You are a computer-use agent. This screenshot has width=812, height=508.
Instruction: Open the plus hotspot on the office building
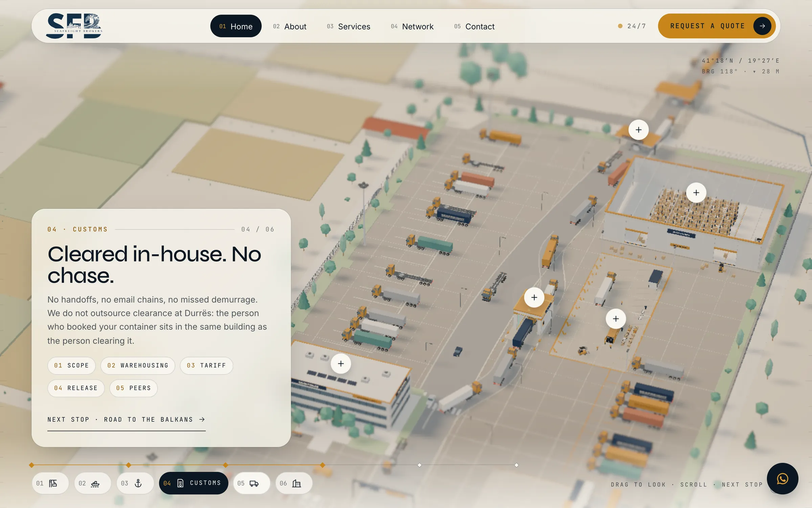coord(341,364)
